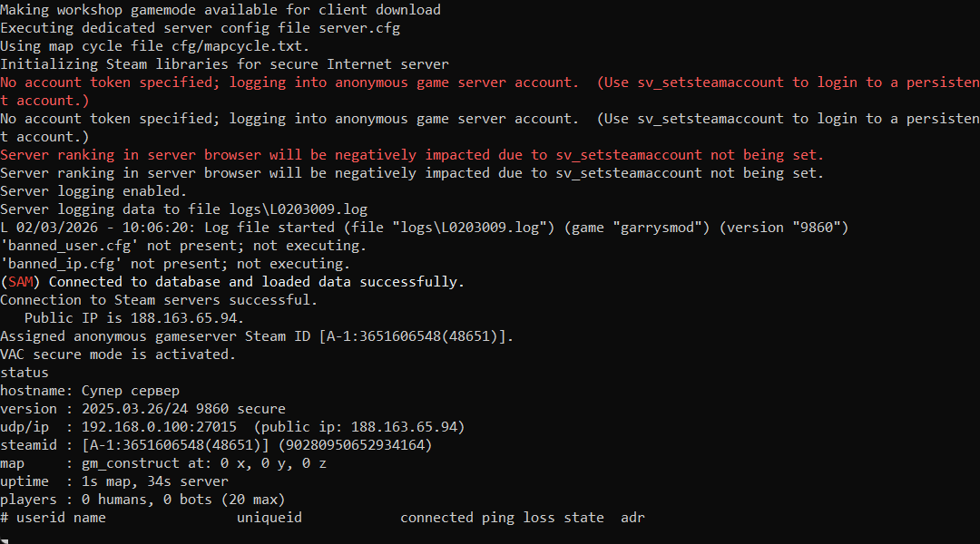Viewport: 980px width, 544px height.
Task: Click the "players : 0 humans" status line
Action: point(142,500)
